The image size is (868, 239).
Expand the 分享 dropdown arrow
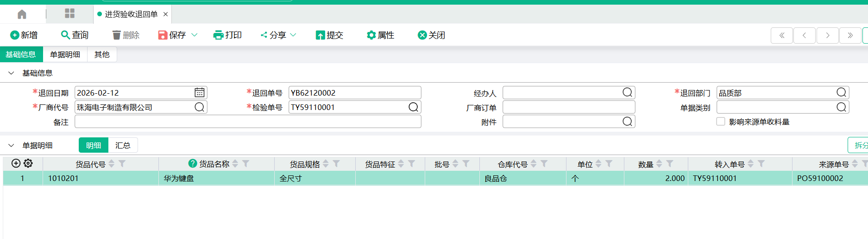click(293, 35)
